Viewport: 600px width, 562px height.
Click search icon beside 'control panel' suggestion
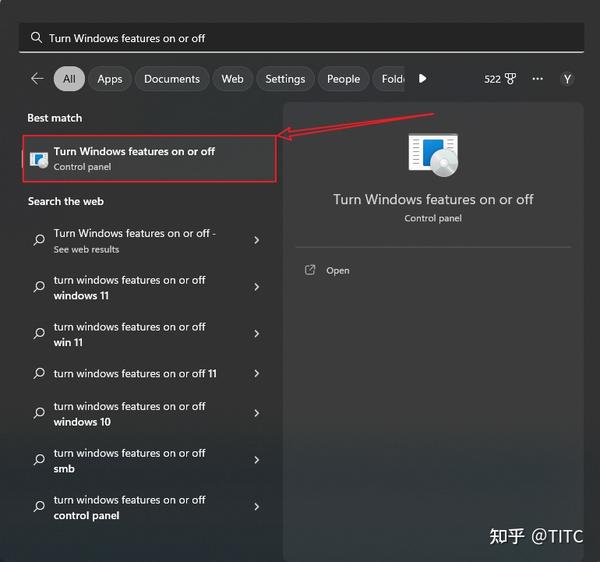39,507
